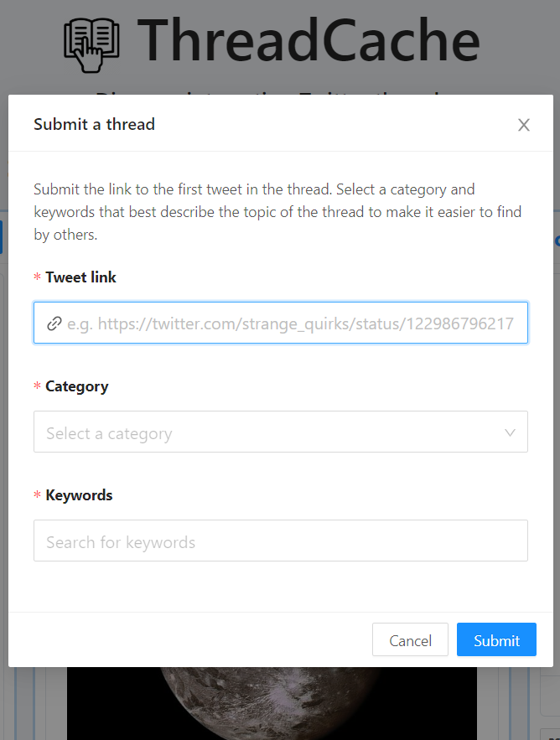Screen dimensions: 560x740
Task: Click the Submit a thread dialog title
Action: click(x=94, y=124)
